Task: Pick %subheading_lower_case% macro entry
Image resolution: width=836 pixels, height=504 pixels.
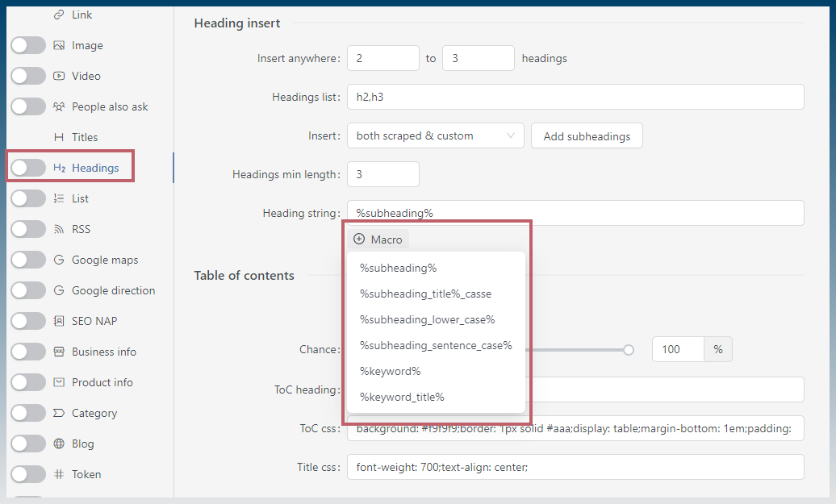Action: click(x=436, y=319)
